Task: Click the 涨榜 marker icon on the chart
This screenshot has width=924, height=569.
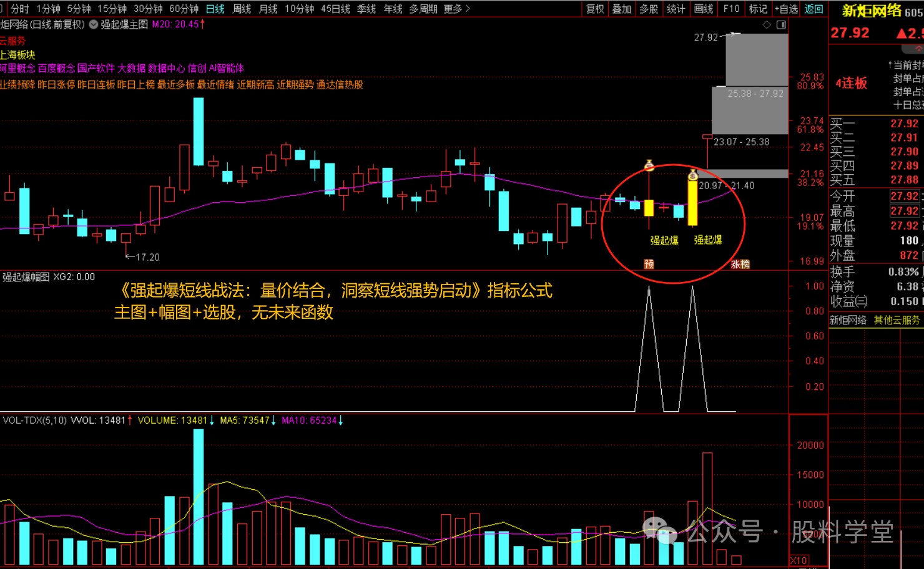Action: tap(740, 265)
